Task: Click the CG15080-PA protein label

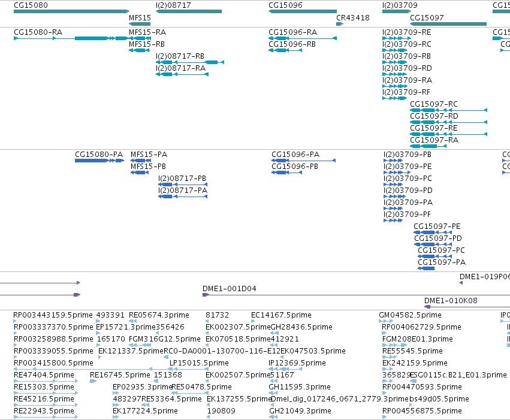Action: pos(99,155)
